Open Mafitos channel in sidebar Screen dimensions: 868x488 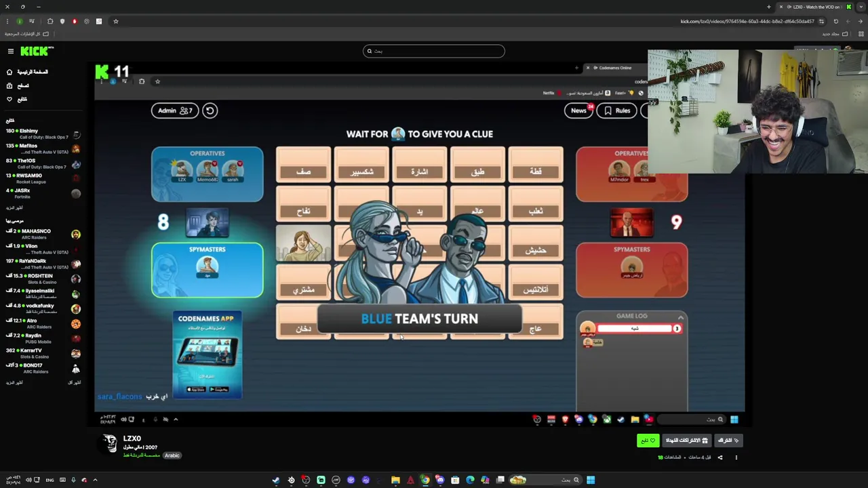(x=43, y=148)
